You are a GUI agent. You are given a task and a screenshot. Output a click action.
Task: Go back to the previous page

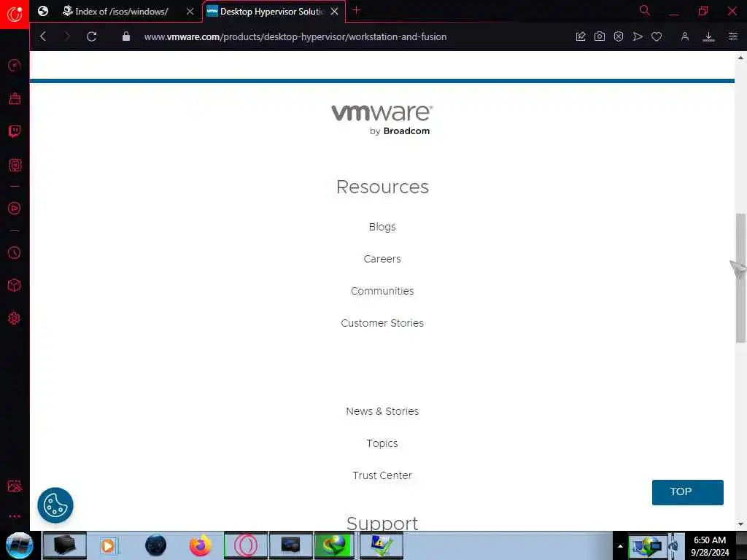[x=43, y=36]
